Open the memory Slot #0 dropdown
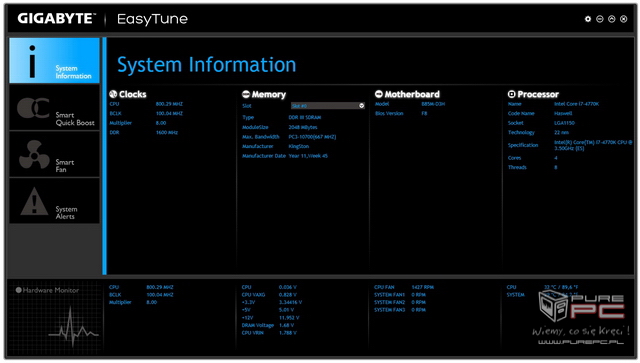Image resolution: width=640 pixels, height=363 pixels. pyautogui.click(x=328, y=106)
